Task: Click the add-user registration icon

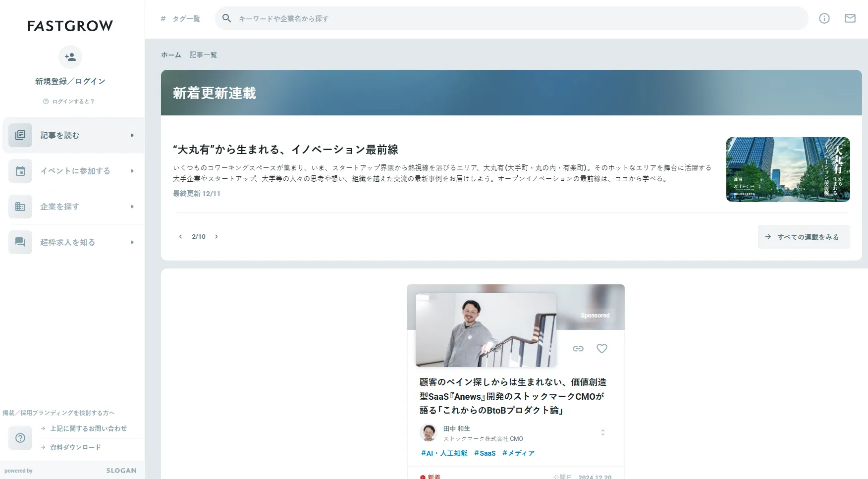Action: tap(70, 57)
